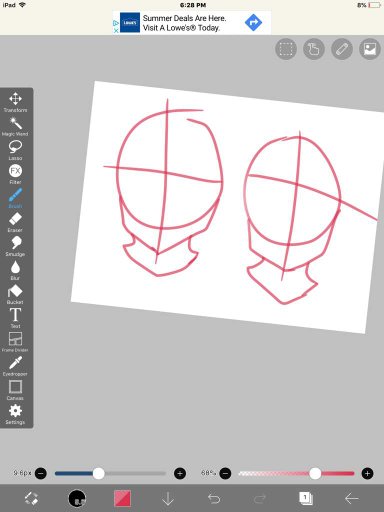
Task: Choose the Lasso tool
Action: click(x=15, y=150)
